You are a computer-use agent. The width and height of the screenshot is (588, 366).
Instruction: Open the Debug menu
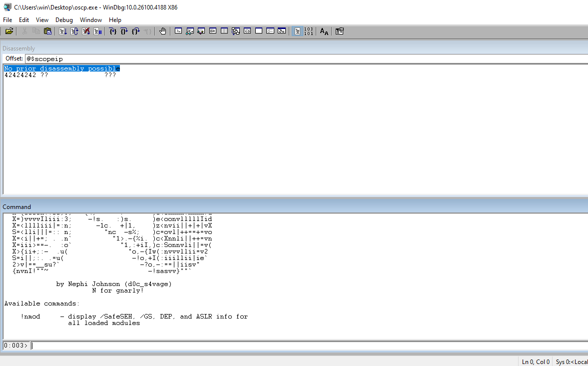coord(64,20)
